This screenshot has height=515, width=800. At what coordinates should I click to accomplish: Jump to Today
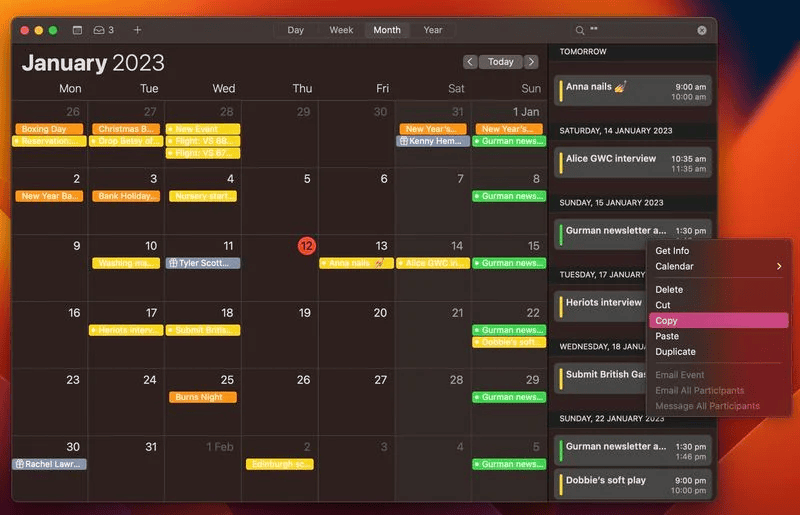coord(501,62)
